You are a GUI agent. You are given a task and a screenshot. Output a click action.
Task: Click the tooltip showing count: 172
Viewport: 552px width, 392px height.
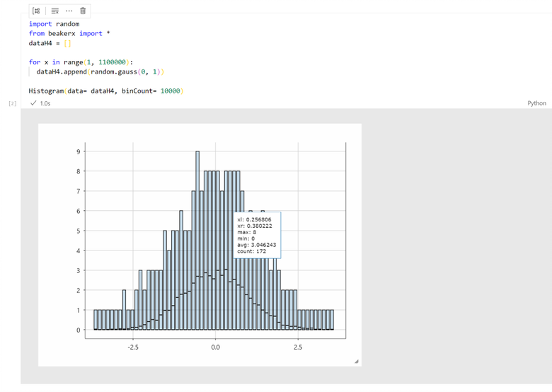pyautogui.click(x=257, y=235)
